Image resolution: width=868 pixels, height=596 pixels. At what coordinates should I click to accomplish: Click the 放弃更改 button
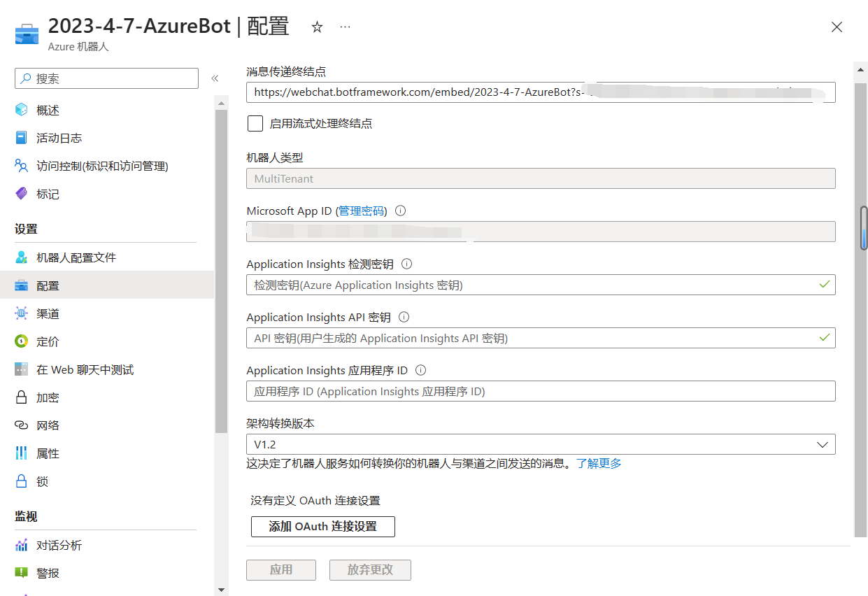click(370, 569)
